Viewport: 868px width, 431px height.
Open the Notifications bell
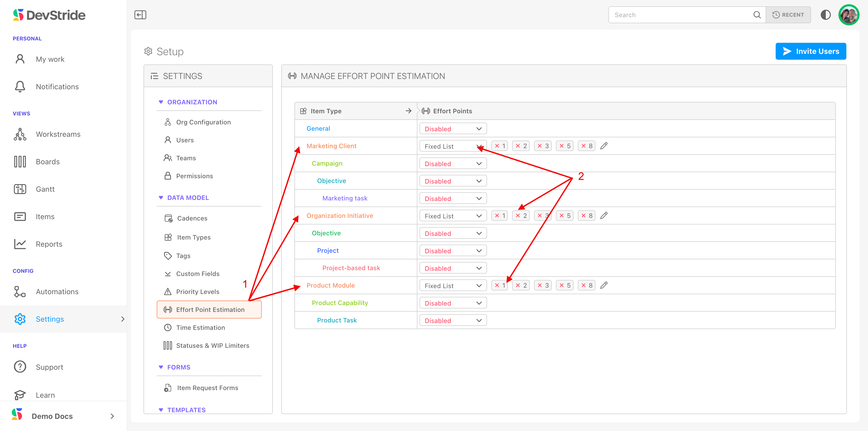[20, 87]
